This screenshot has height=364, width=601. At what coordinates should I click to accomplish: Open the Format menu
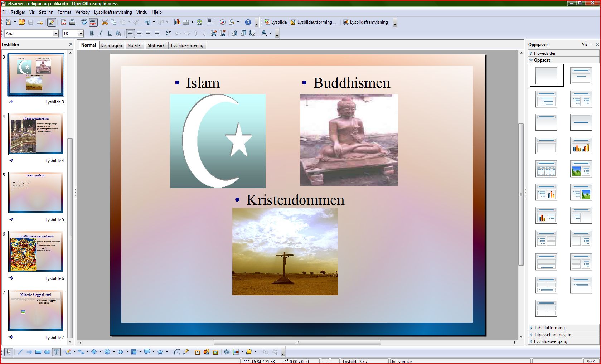pos(64,12)
